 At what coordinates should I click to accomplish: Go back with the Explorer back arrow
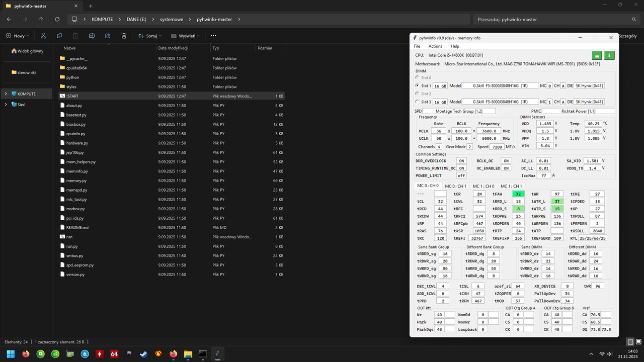[9, 19]
